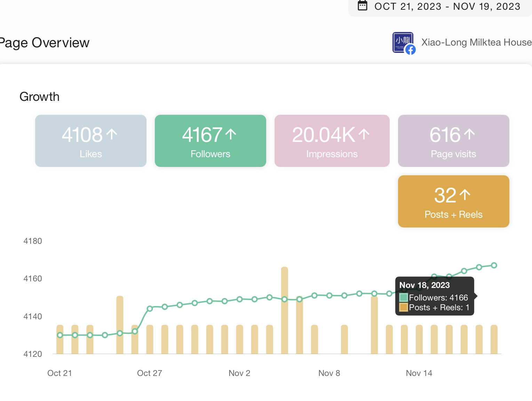Click the Xiao-Long Milktea House page avatar
This screenshot has width=532, height=401.
pos(402,42)
